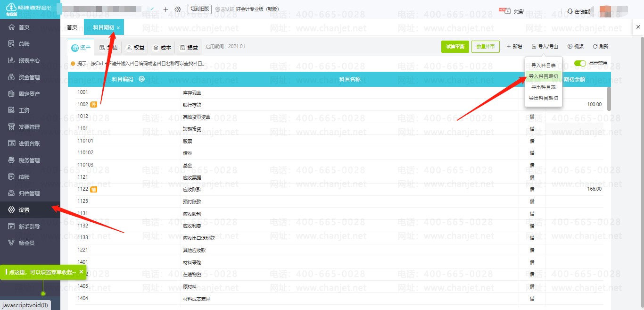Switch to the 权益 category tab
This screenshot has height=310, width=644.
click(135, 48)
